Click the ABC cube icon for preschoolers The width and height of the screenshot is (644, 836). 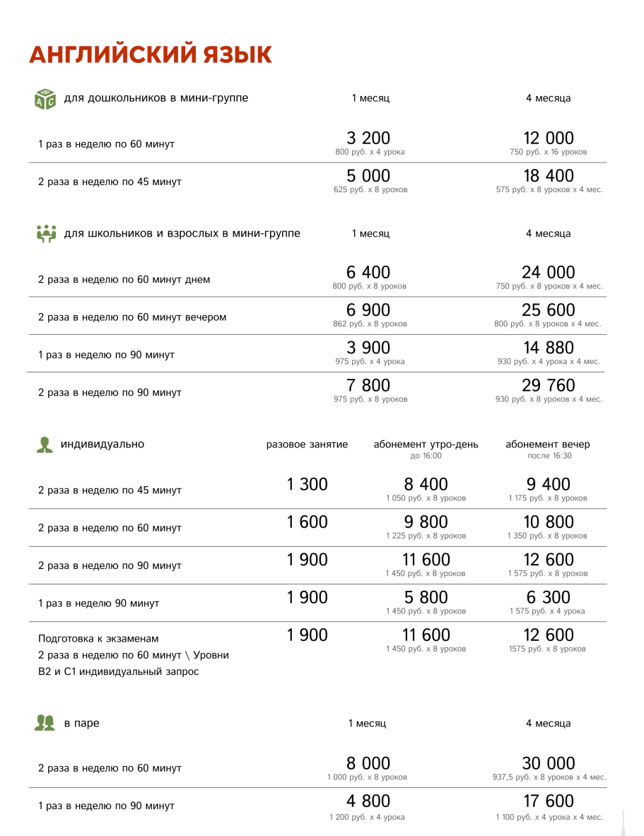pos(45,99)
